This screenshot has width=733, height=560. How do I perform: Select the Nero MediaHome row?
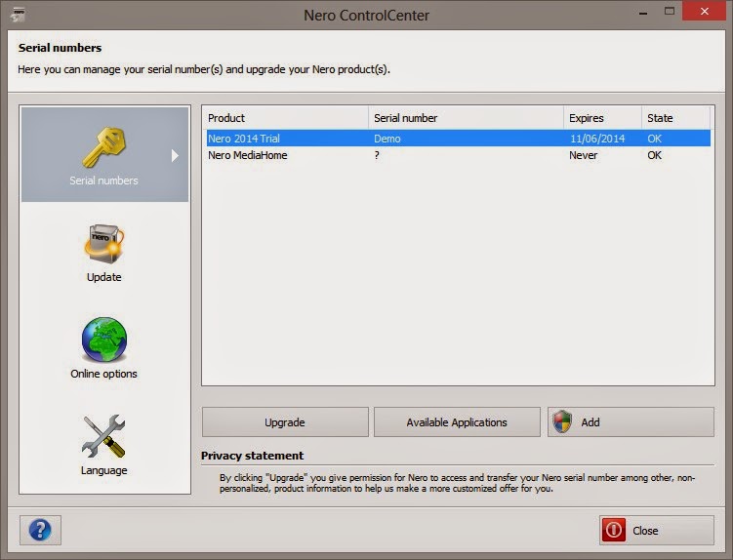(459, 155)
